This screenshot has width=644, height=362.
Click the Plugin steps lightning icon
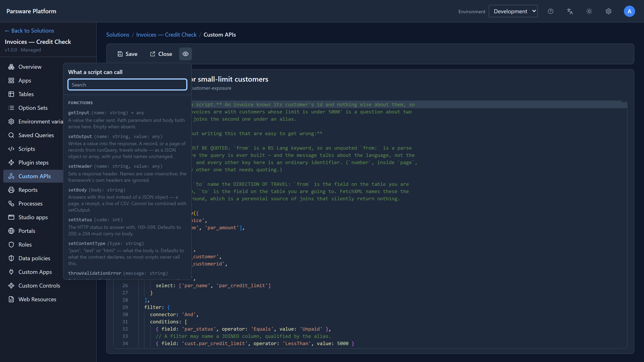11,162
